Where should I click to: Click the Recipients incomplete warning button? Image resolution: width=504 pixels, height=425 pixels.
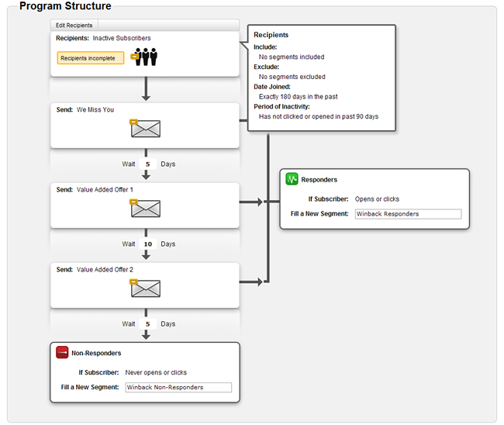point(90,57)
